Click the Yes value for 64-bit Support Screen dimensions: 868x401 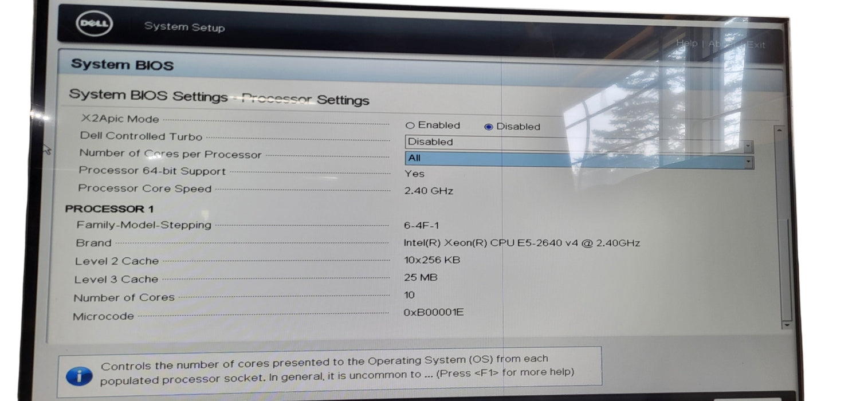click(x=414, y=174)
